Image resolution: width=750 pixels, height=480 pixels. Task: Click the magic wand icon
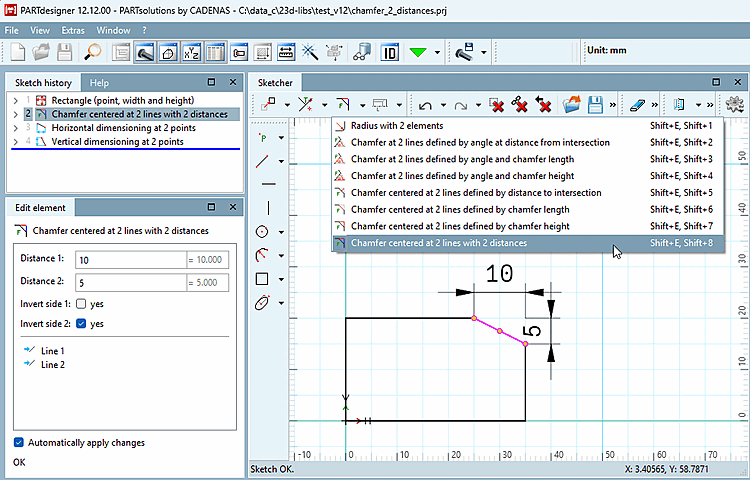[310, 52]
